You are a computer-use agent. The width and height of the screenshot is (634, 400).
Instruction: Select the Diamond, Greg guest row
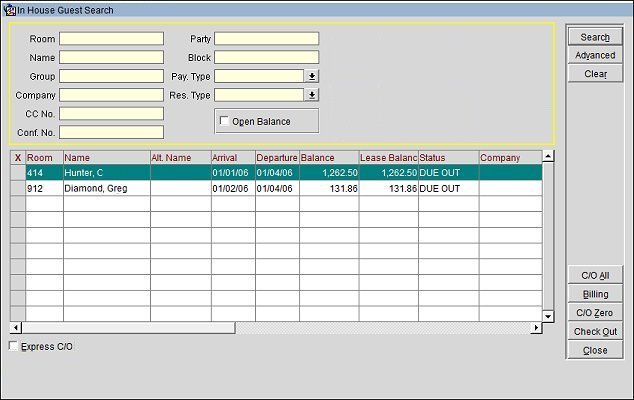click(105, 188)
